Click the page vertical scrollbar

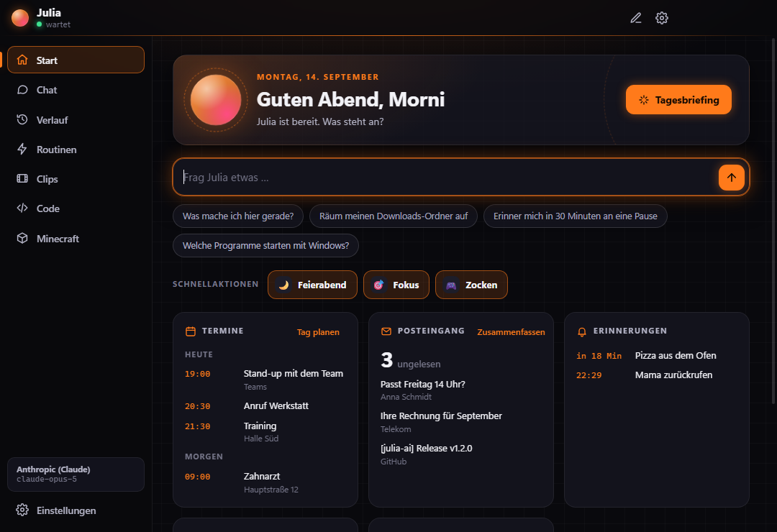[773, 221]
